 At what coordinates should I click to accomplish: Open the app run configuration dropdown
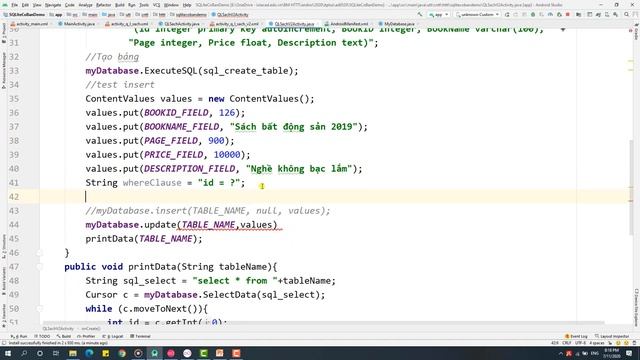pyautogui.click(x=439, y=14)
